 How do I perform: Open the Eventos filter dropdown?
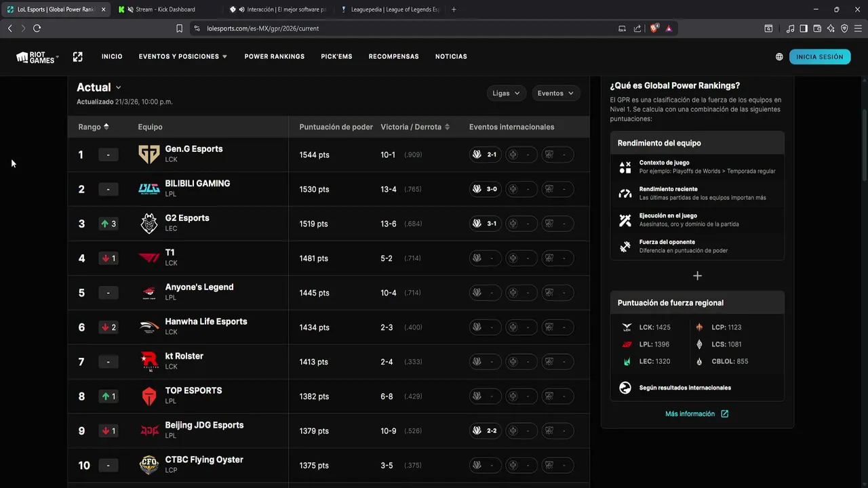pos(555,94)
